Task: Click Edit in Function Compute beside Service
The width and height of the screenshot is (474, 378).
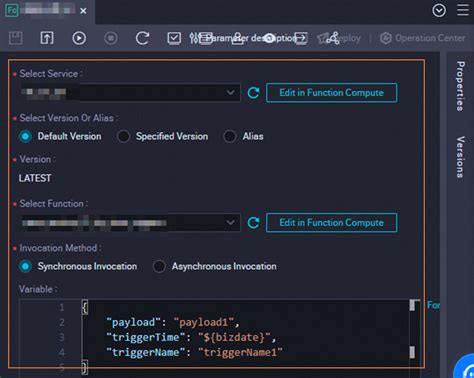Action: (331, 92)
